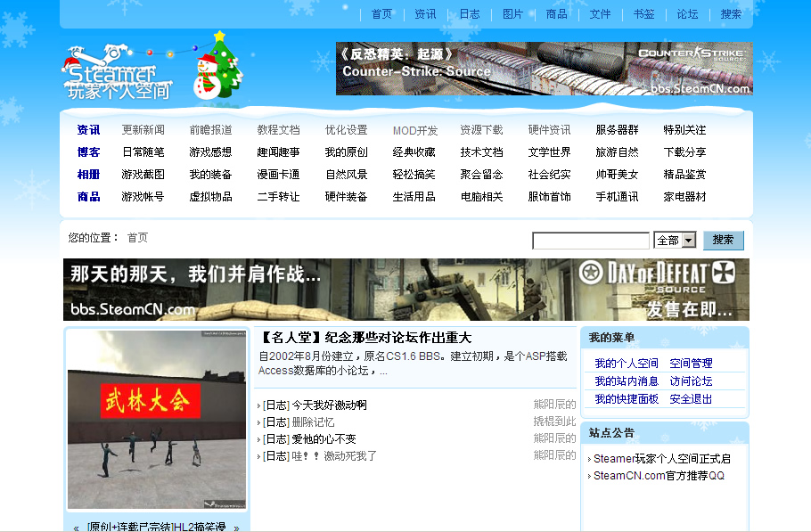Go to previous slide with « arrow
The width and height of the screenshot is (811, 532).
[x=76, y=528]
